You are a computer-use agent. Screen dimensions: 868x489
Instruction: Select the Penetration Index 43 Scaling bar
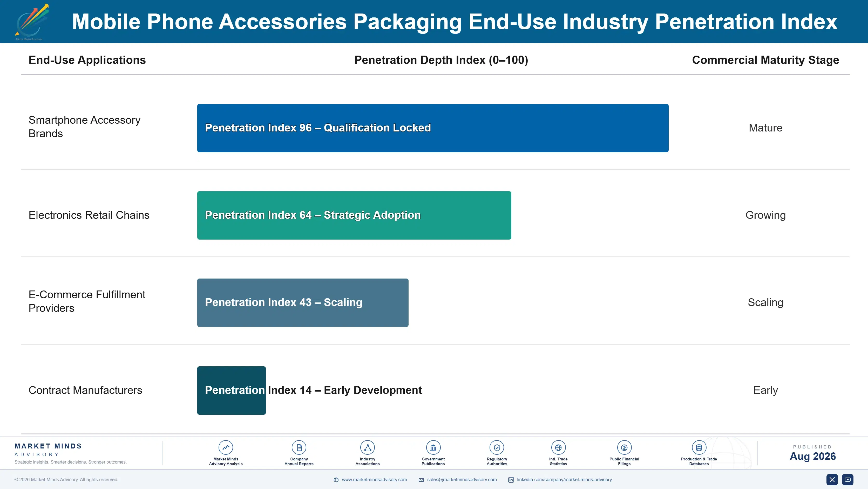pos(303,302)
